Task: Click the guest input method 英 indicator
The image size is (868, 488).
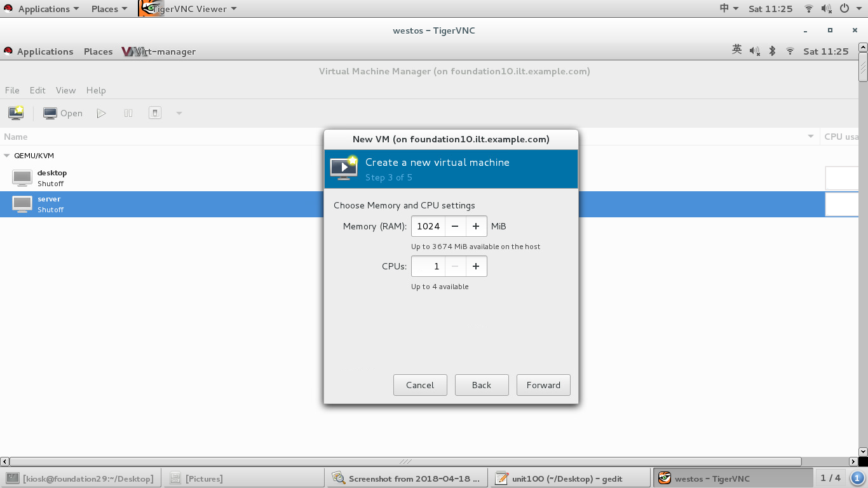Action: pos(737,50)
